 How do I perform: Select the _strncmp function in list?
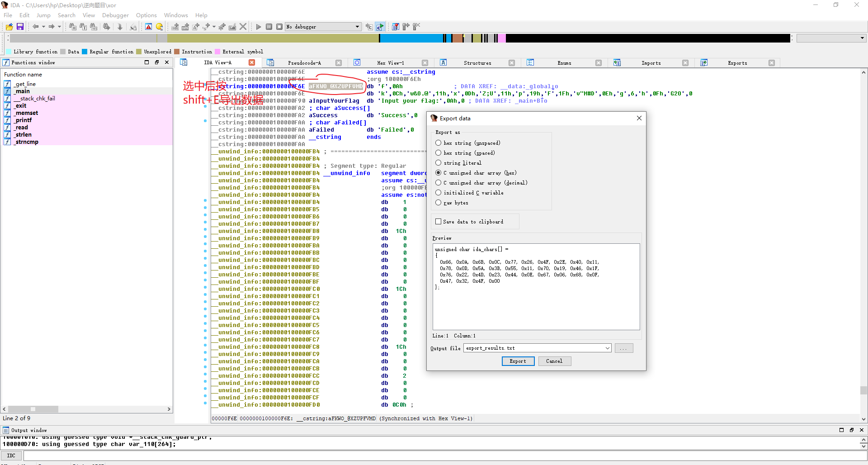tap(27, 142)
